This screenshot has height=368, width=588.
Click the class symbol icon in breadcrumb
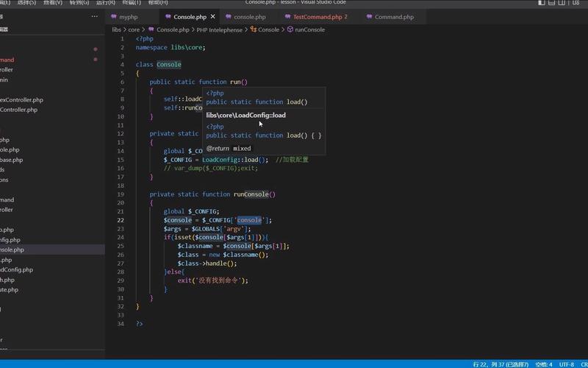[254, 29]
